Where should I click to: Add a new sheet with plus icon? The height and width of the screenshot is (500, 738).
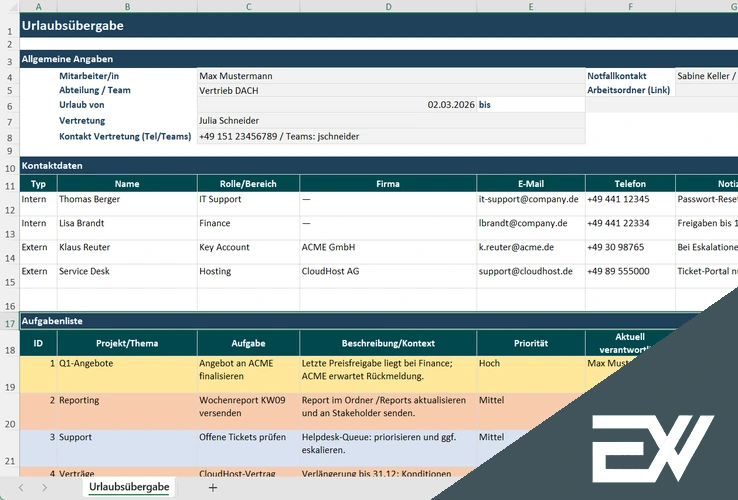[x=213, y=488]
